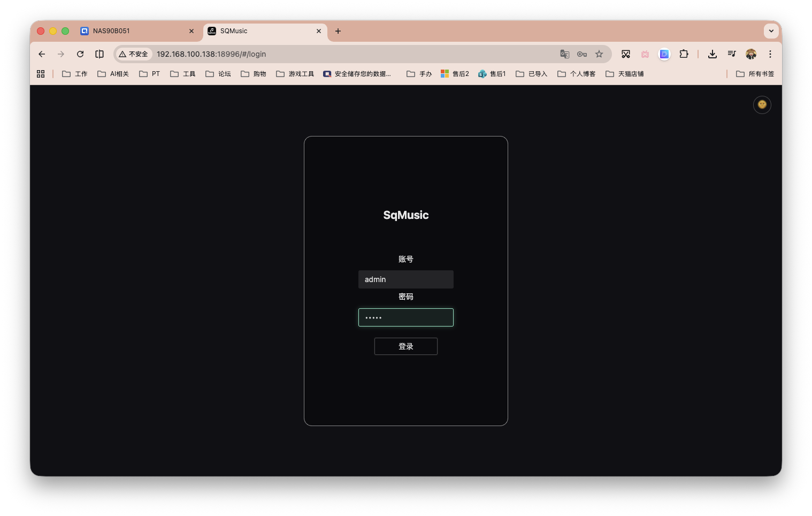Click the 不安全 site security indicator
This screenshot has width=812, height=516.
click(x=134, y=54)
